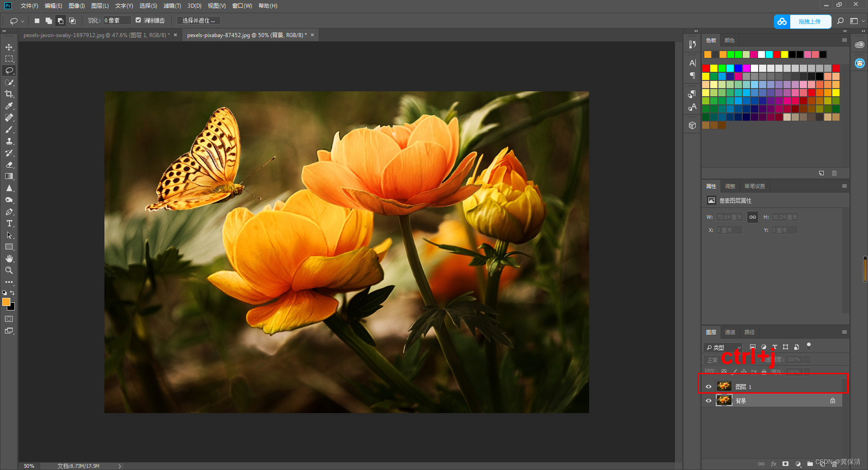Screen dimensions: 868x470
Task: Click the 选择并遮住 button
Action: pos(198,20)
